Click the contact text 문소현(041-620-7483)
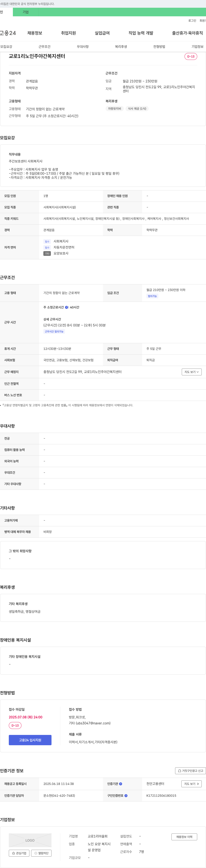 [59, 795]
